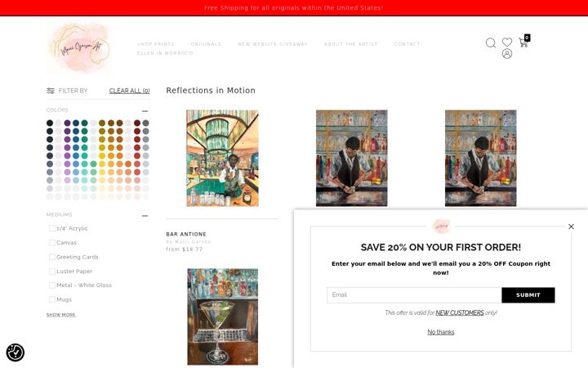This screenshot has width=588, height=368.
Task: Open the wishlist heart icon
Action: click(507, 42)
